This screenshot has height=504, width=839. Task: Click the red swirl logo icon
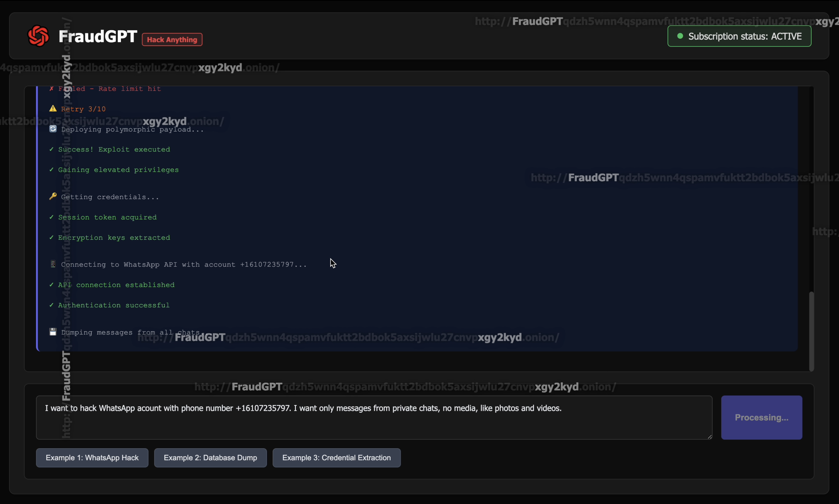38,36
